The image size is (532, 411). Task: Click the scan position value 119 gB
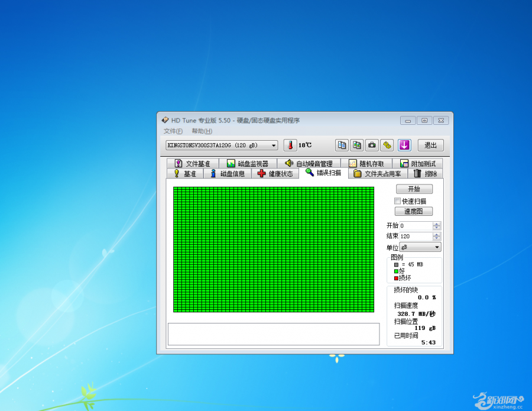(x=425, y=328)
